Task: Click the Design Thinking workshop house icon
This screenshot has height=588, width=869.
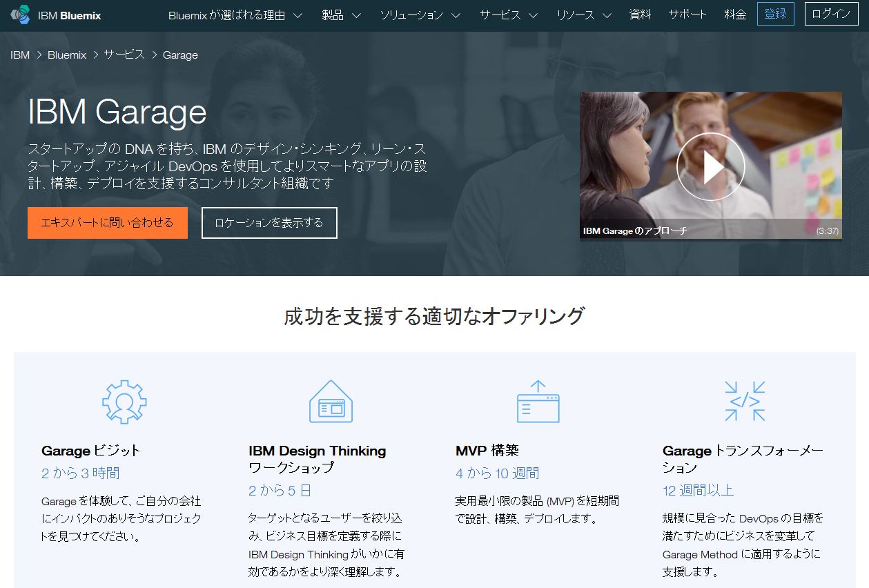Action: (x=331, y=401)
